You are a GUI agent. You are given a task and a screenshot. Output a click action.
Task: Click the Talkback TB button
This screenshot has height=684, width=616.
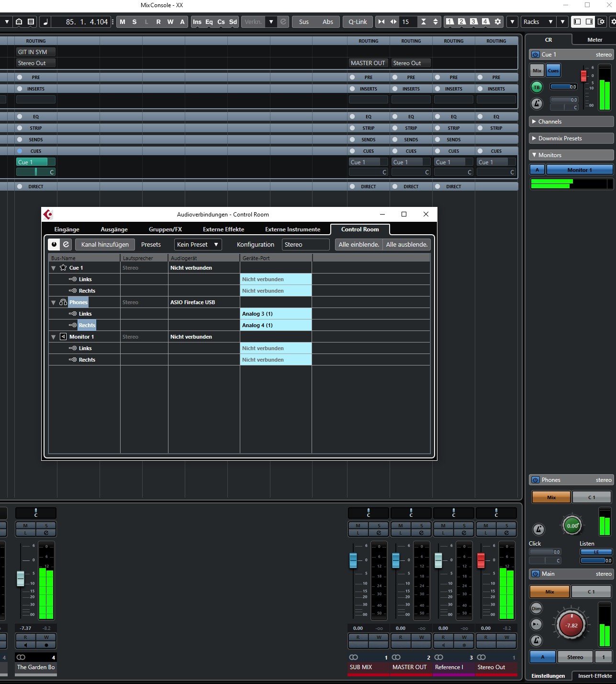click(537, 87)
